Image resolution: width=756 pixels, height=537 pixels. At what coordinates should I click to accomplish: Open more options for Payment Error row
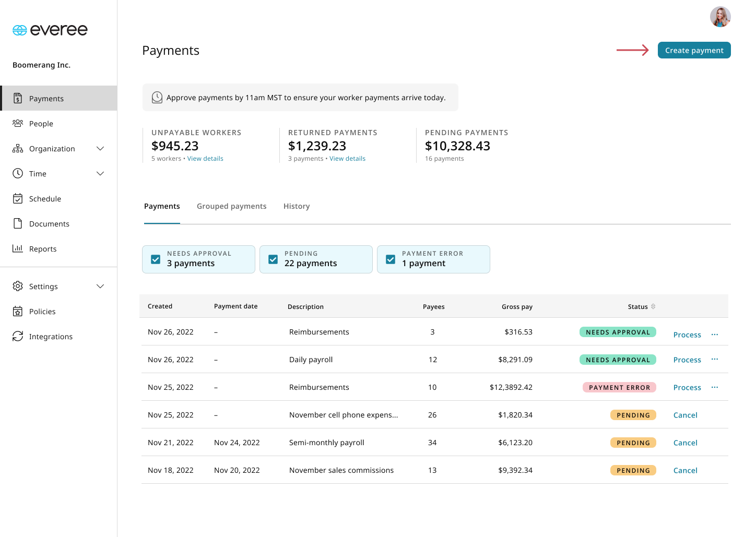click(715, 387)
